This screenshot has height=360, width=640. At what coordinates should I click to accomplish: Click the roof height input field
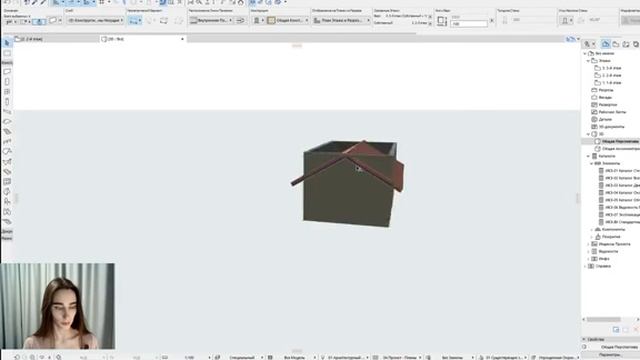click(x=469, y=24)
